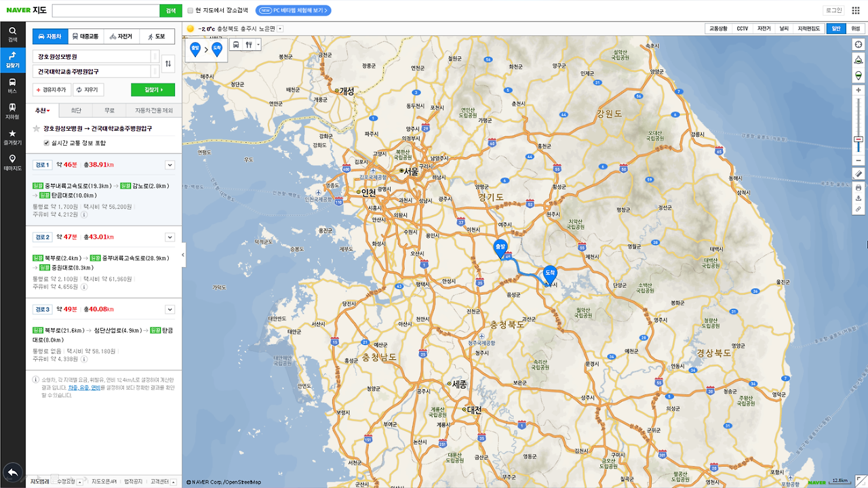Switch to 최단 shortest route tab
868x488 pixels.
76,110
